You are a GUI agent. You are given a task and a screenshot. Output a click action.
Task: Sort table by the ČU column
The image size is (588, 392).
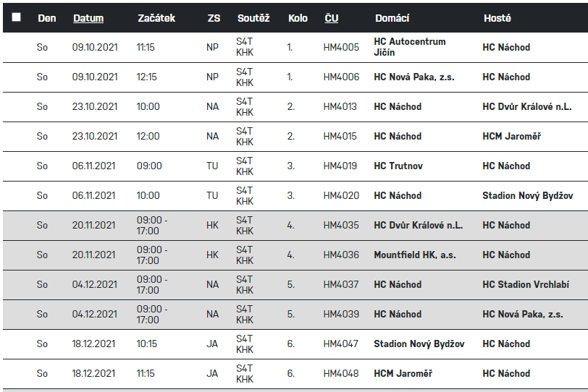(332, 18)
